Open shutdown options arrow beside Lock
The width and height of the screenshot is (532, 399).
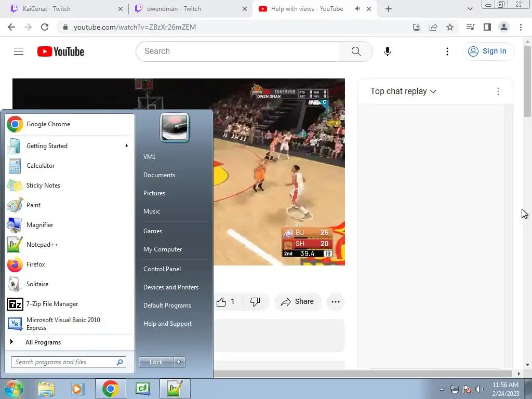click(179, 362)
